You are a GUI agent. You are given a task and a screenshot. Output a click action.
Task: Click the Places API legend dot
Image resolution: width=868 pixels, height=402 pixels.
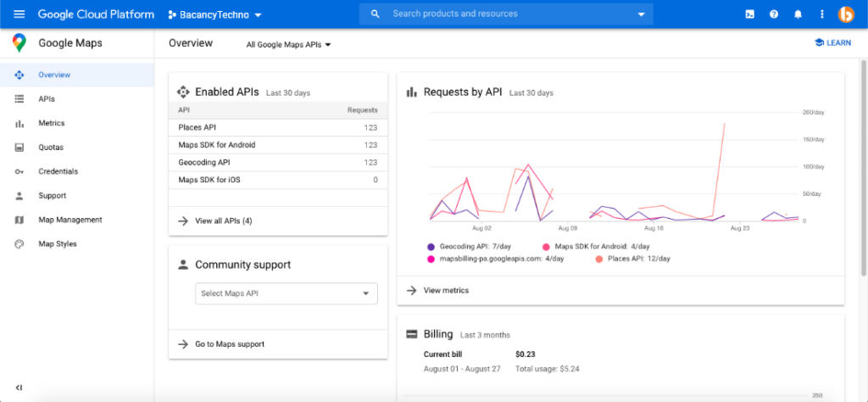click(x=599, y=259)
